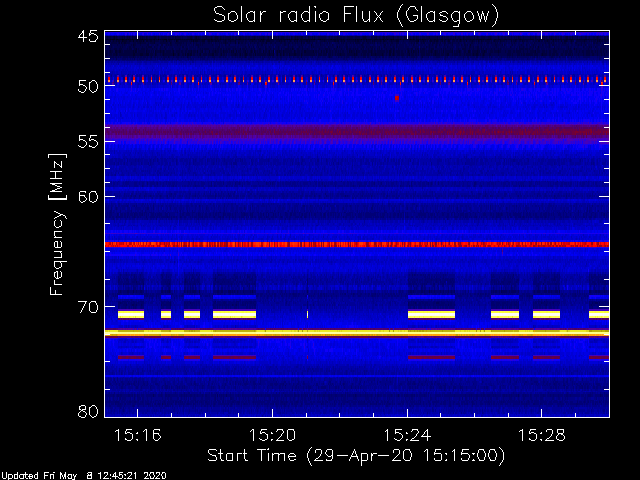Select the 55 MHz frequency tick label
Image resolution: width=640 pixels, height=480 pixels.
(x=88, y=142)
